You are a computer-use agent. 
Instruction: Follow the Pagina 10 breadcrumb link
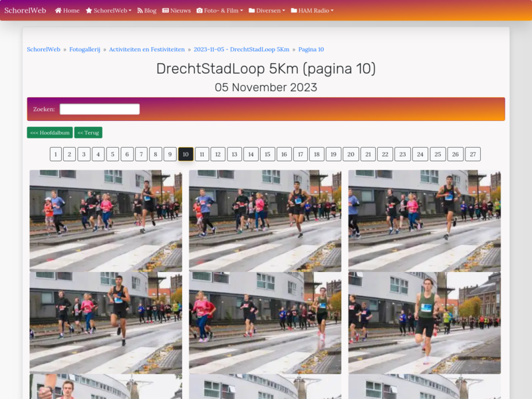pos(311,49)
